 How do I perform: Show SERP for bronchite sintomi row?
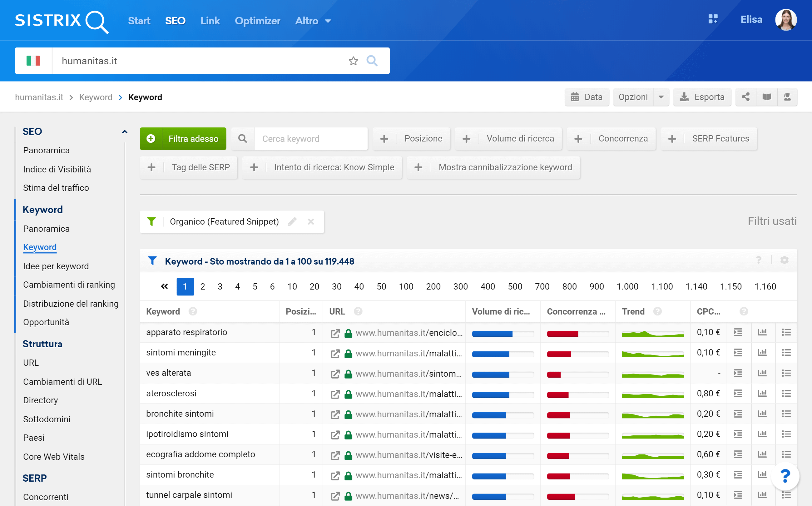pyautogui.click(x=738, y=414)
